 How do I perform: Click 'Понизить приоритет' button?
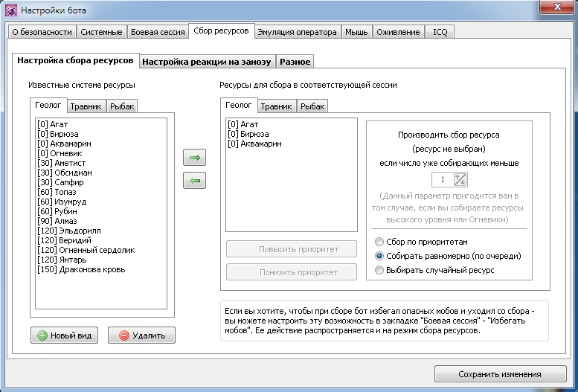pyautogui.click(x=291, y=272)
